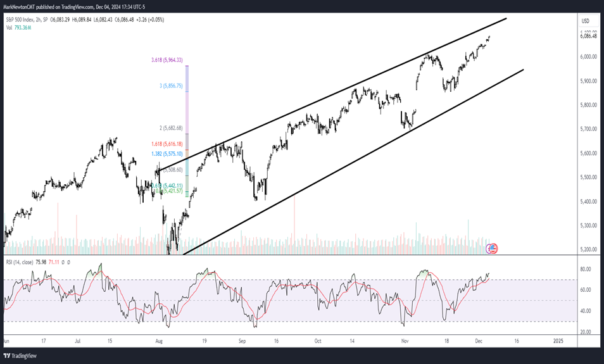Click the 80.00 level on RSI axis
This screenshot has height=364, width=604.
click(x=587, y=269)
